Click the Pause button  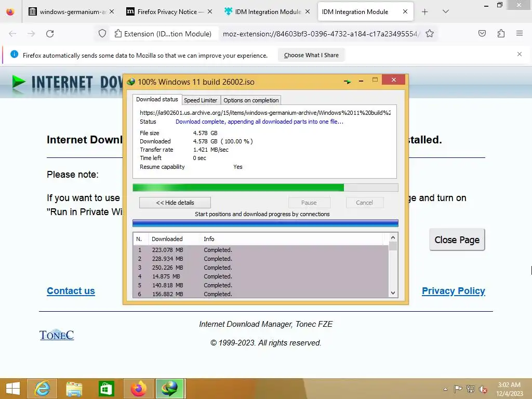click(309, 203)
